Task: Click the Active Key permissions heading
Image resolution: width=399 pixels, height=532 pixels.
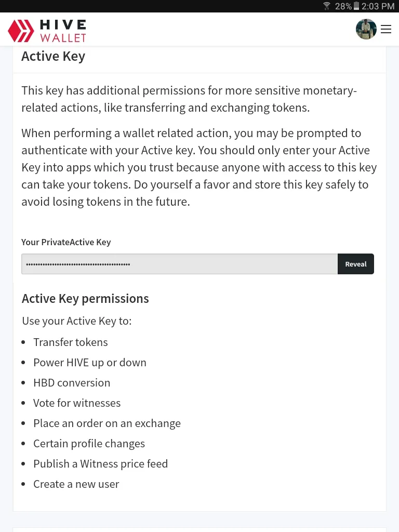Action: pyautogui.click(x=85, y=299)
